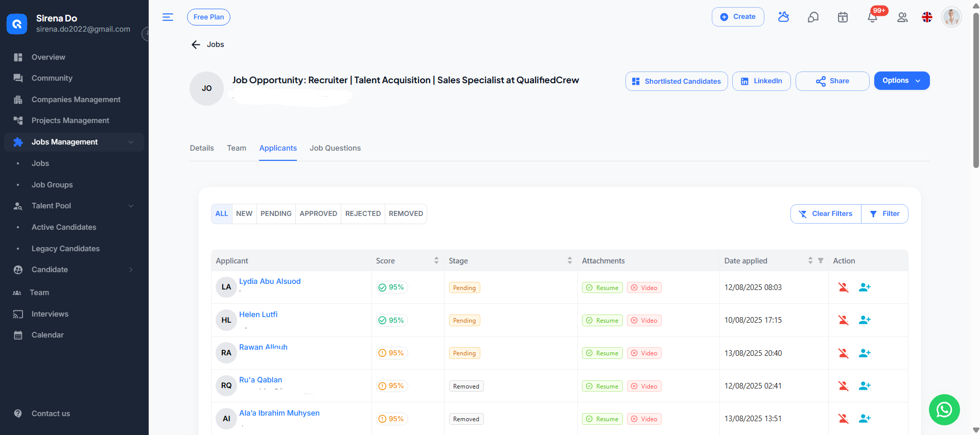Sort by Date applied column
The image size is (980, 435).
810,260
